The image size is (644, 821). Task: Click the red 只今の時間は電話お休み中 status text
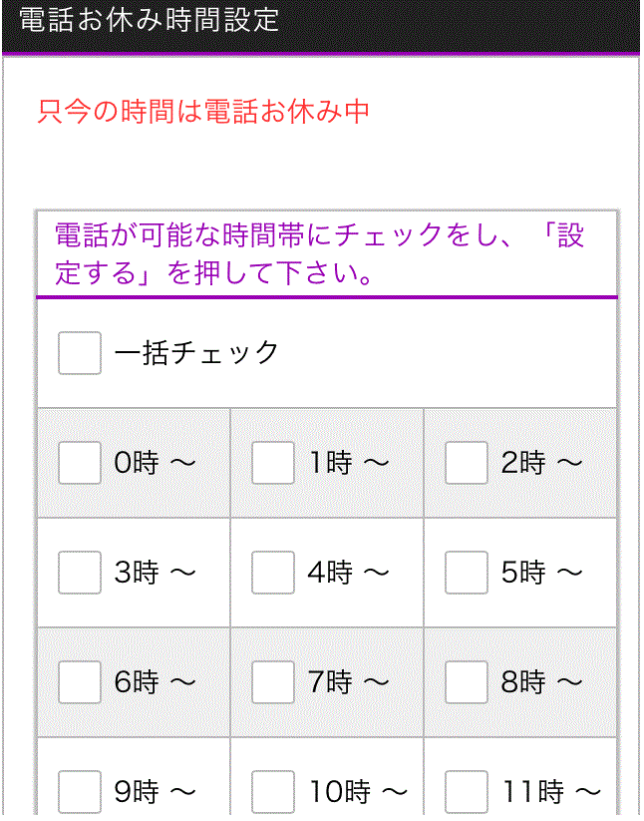point(203,111)
